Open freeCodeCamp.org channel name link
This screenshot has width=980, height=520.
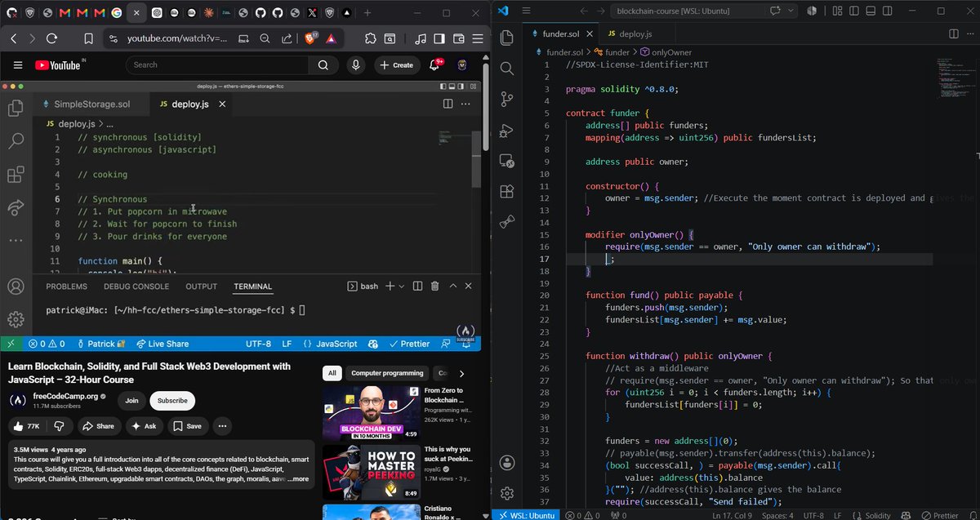pos(65,396)
